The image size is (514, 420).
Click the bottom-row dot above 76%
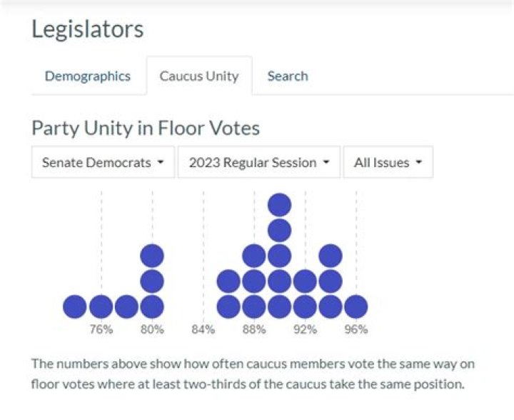click(101, 306)
